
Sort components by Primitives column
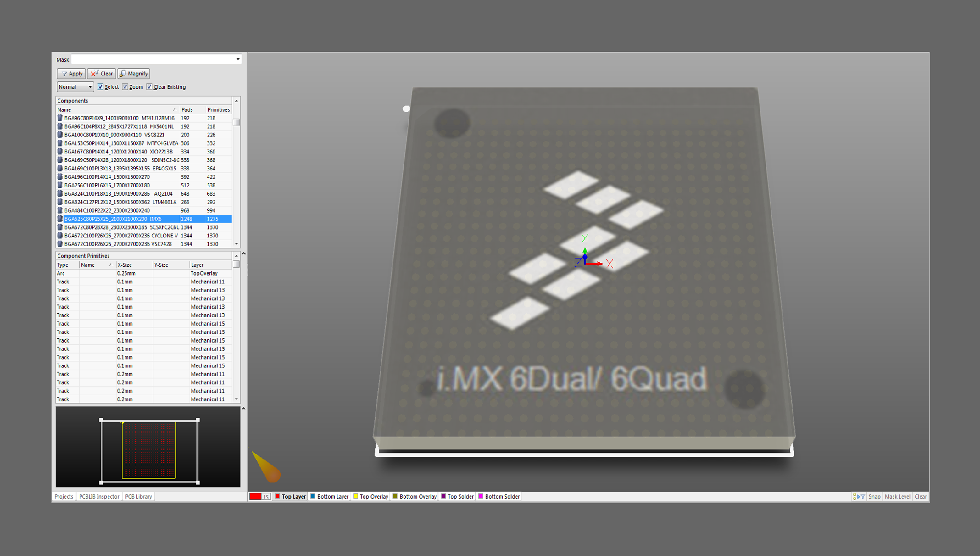tap(219, 110)
